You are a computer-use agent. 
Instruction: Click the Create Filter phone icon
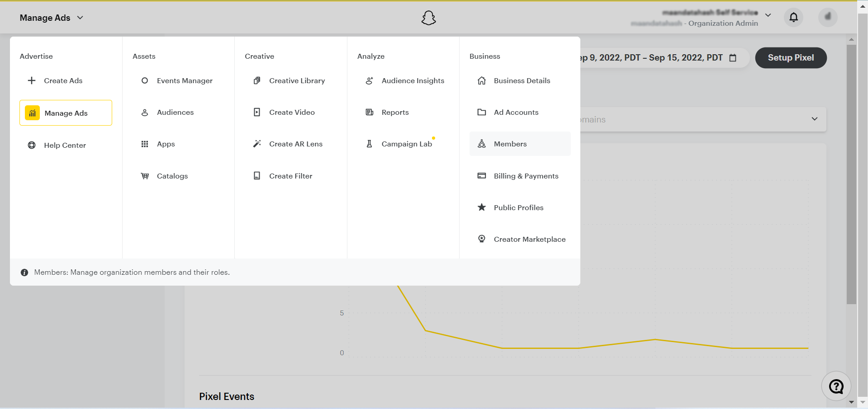[x=257, y=176]
